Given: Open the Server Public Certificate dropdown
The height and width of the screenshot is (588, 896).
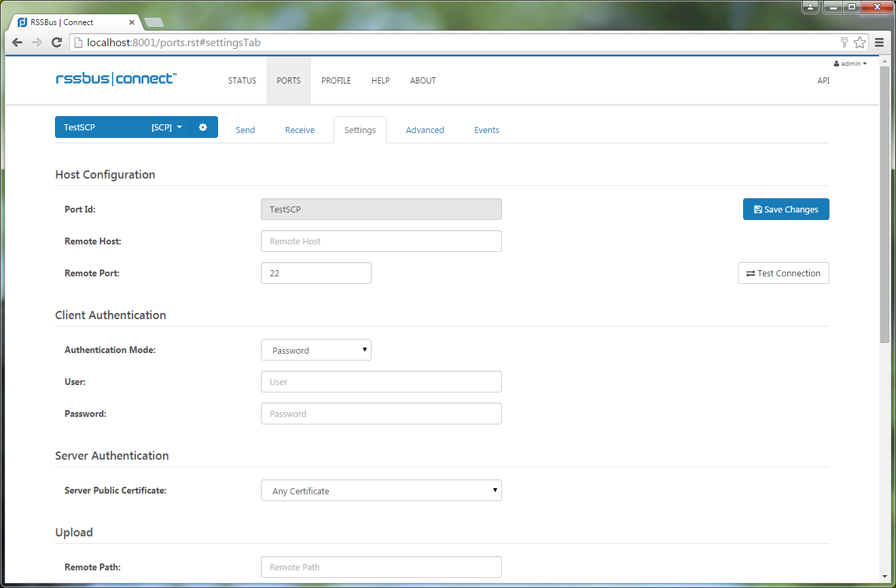Looking at the screenshot, I should point(381,491).
